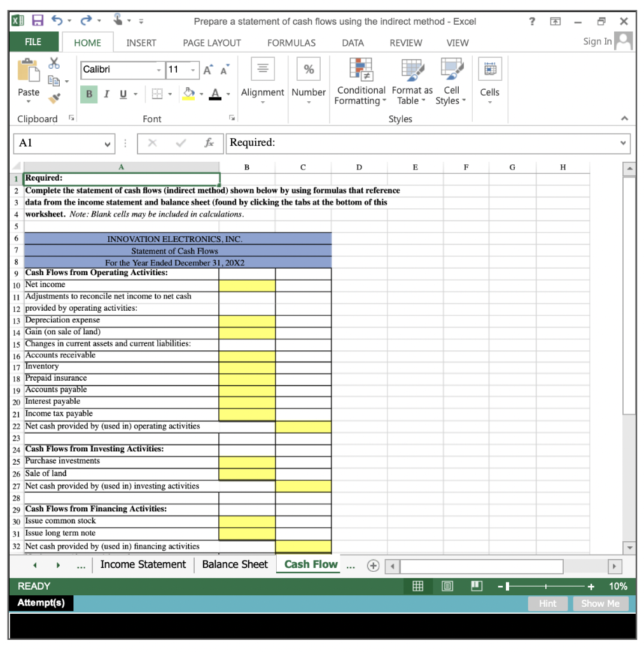Expand the formula bar with its chevron

(x=623, y=143)
